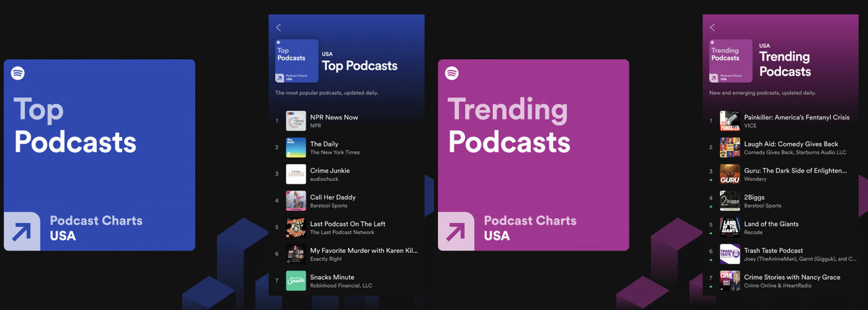Open Painkiller podcast artwork

click(730, 121)
